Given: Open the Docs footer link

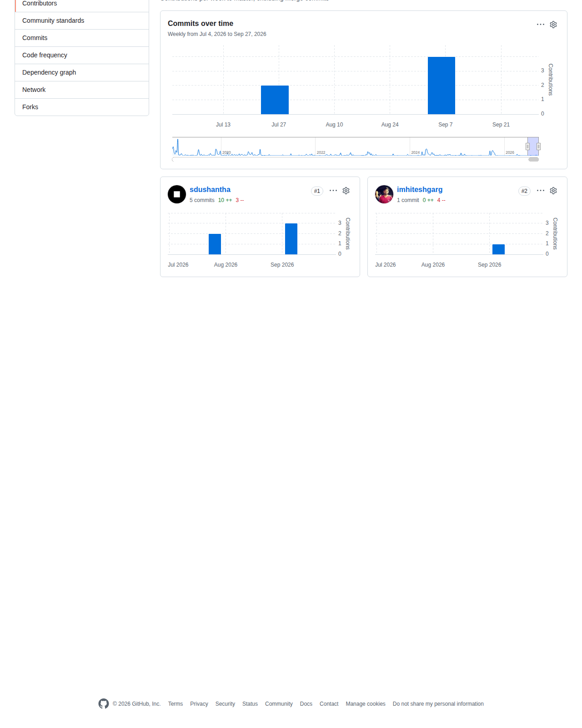Looking at the screenshot, I should tap(306, 704).
